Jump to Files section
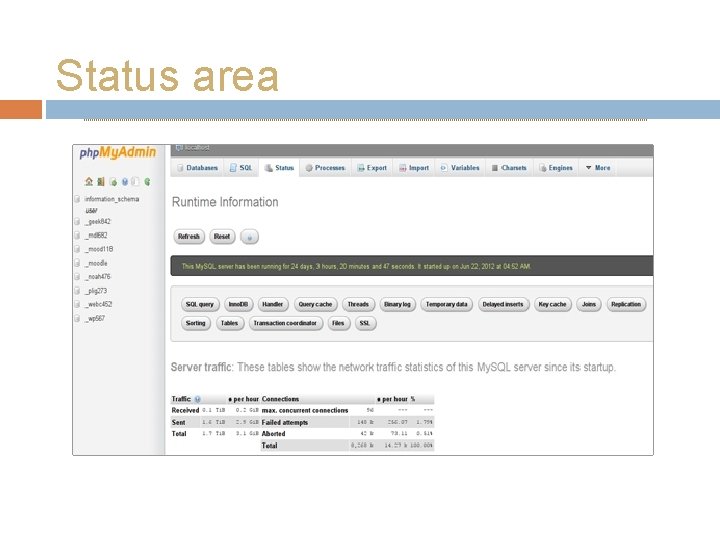 point(338,323)
